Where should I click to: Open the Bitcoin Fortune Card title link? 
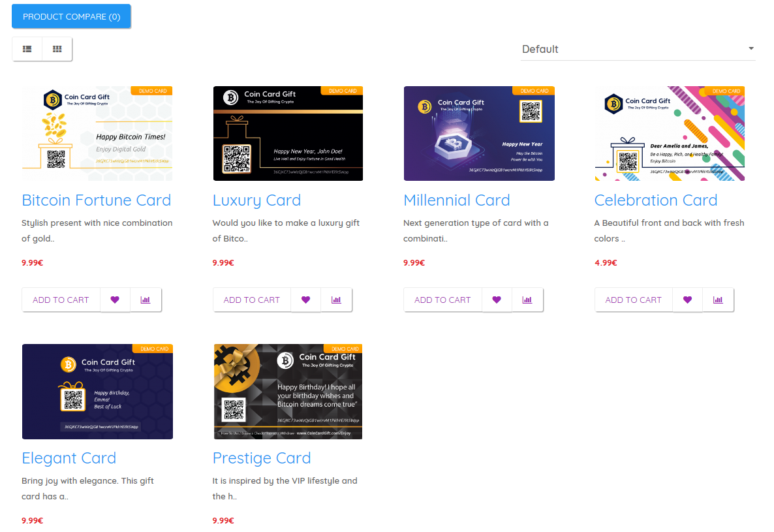tap(96, 200)
